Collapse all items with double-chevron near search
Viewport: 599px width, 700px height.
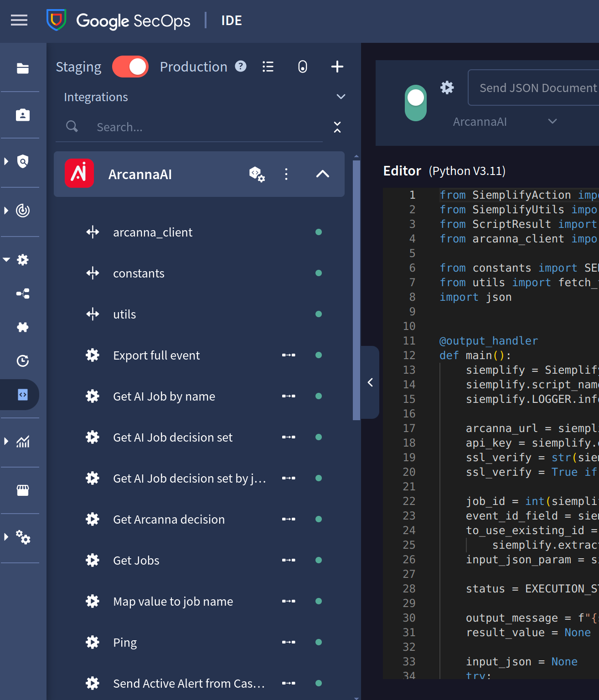click(x=337, y=127)
